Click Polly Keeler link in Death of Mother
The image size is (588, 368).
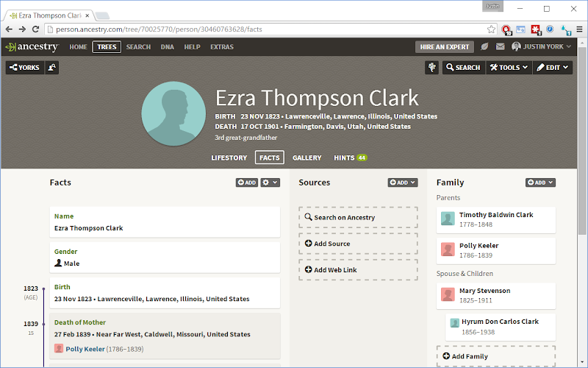[x=85, y=349]
